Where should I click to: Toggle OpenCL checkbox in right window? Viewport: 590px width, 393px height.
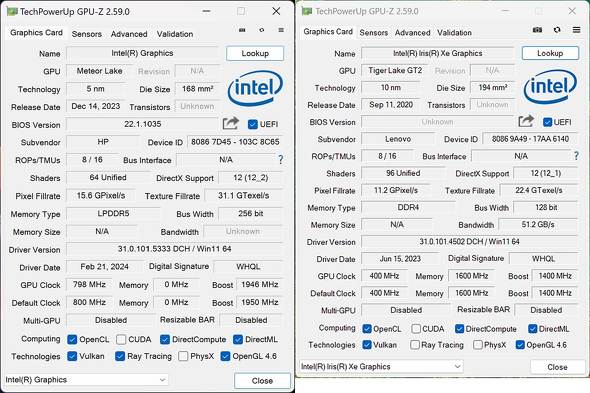[367, 329]
